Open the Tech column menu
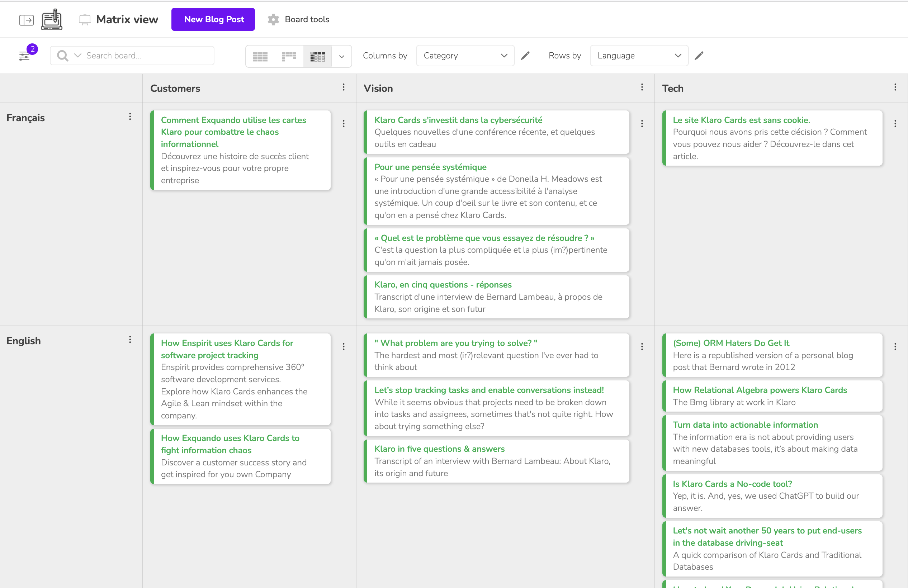This screenshot has width=908, height=588. coord(895,87)
